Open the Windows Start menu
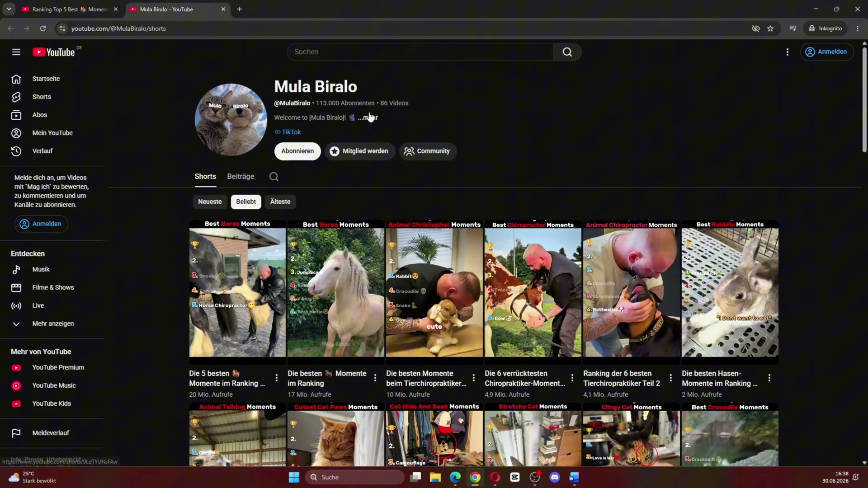Viewport: 868px width, 488px height. click(294, 477)
